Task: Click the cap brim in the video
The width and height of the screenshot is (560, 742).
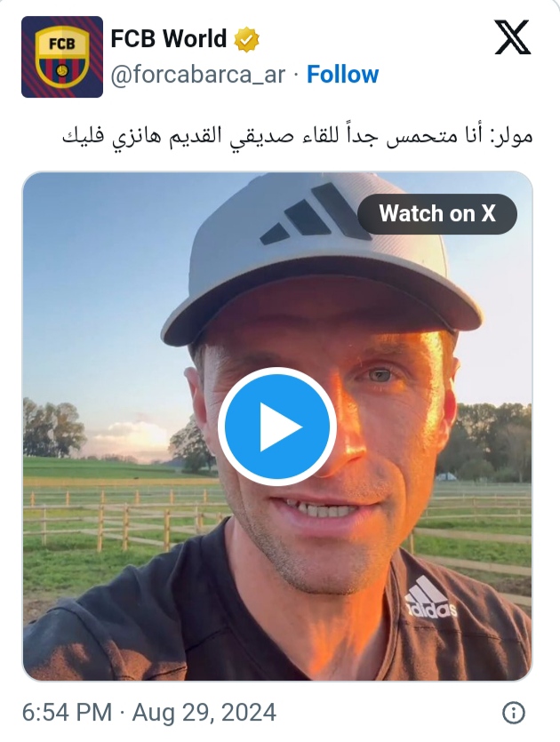Action: click(x=322, y=305)
